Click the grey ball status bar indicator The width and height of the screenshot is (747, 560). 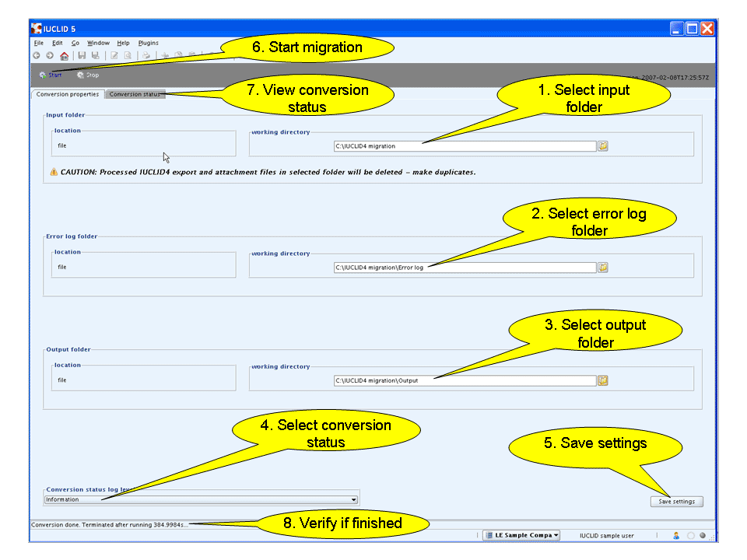(x=703, y=536)
